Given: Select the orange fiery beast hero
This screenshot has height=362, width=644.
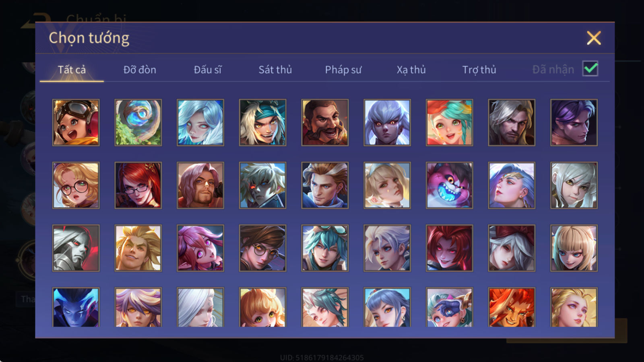Looking at the screenshot, I should coord(512,307).
